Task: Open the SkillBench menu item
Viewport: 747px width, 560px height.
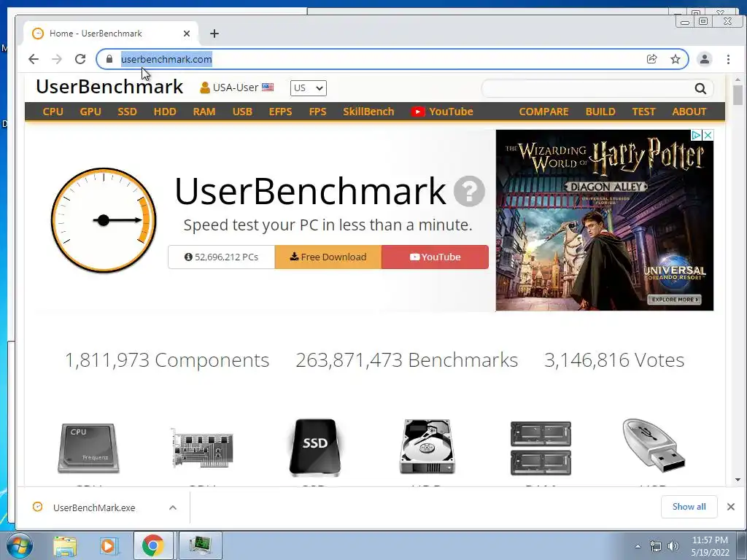Action: 368,112
